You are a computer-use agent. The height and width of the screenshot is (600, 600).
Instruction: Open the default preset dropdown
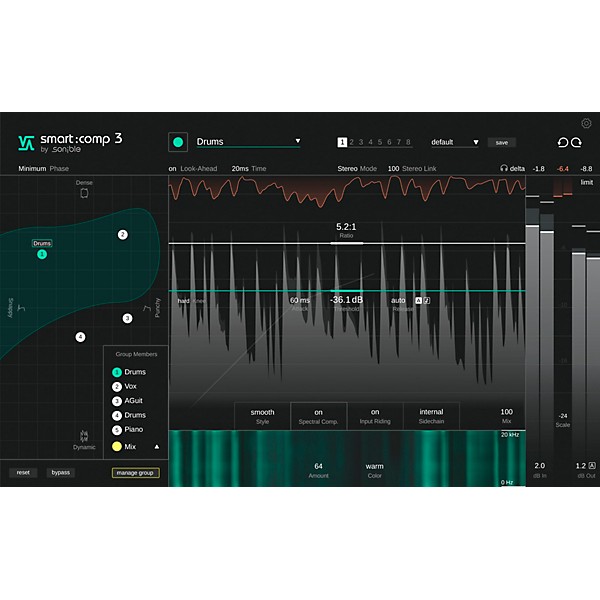455,142
